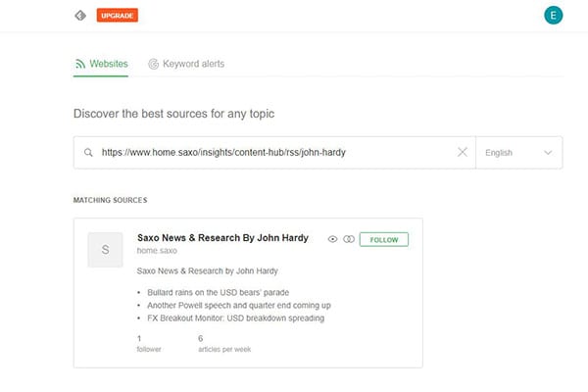Open the English language dropdown
This screenshot has width=588, height=392.
tap(519, 153)
